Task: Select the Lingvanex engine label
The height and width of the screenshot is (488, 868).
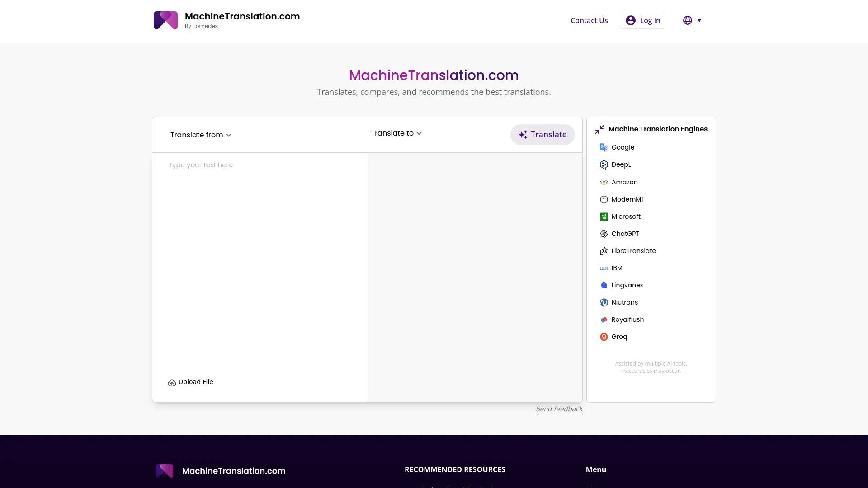Action: 627,285
